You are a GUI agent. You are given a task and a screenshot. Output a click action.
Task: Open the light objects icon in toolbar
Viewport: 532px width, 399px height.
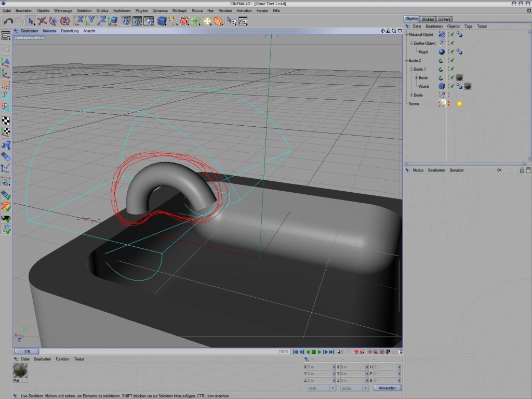207,21
